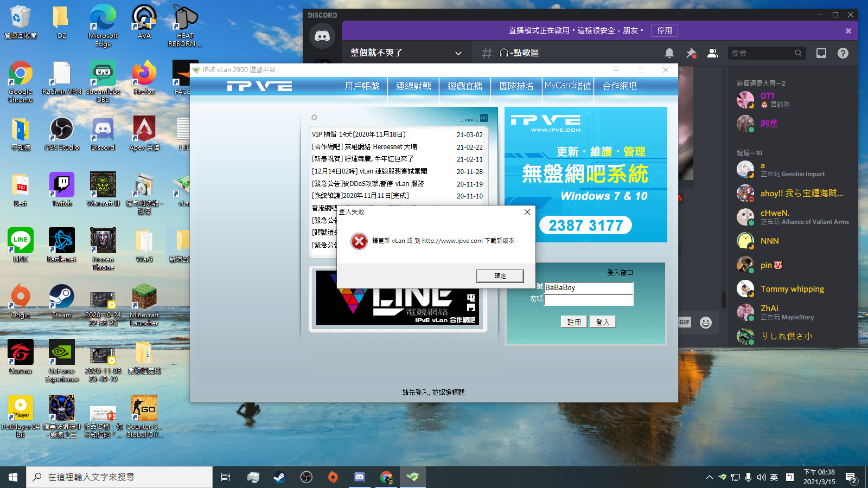Expand the 整個就不爽了 server dropdown

[x=458, y=53]
